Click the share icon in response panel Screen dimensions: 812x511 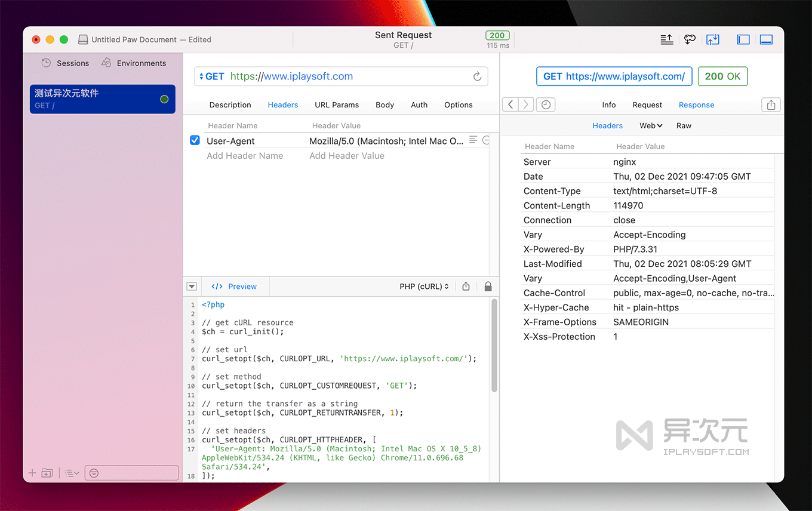tap(771, 104)
